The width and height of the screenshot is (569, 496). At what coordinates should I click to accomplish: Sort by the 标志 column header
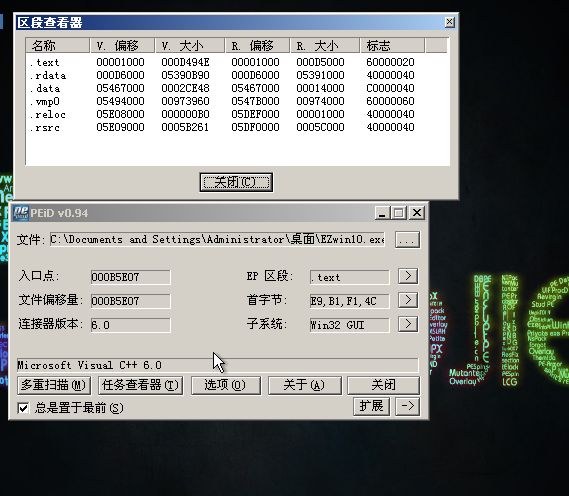[x=393, y=46]
